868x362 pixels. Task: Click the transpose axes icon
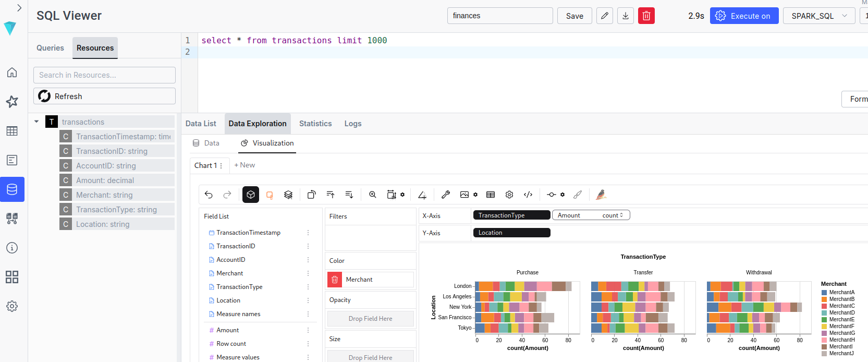click(311, 195)
